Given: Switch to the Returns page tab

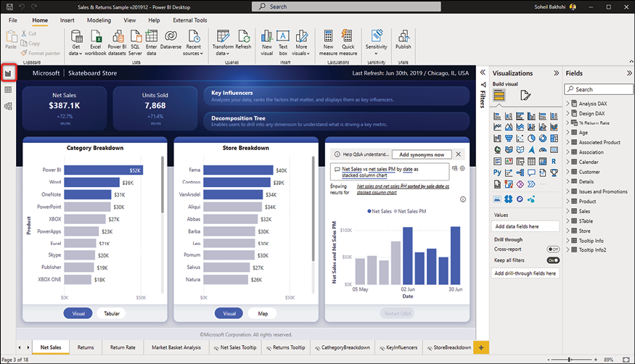Looking at the screenshot, I should [x=86, y=347].
